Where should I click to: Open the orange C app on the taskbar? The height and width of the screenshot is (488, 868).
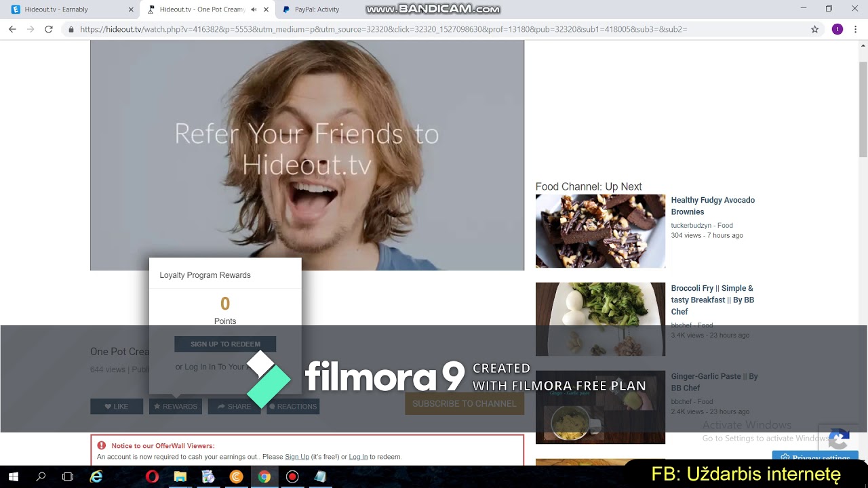[x=236, y=476]
